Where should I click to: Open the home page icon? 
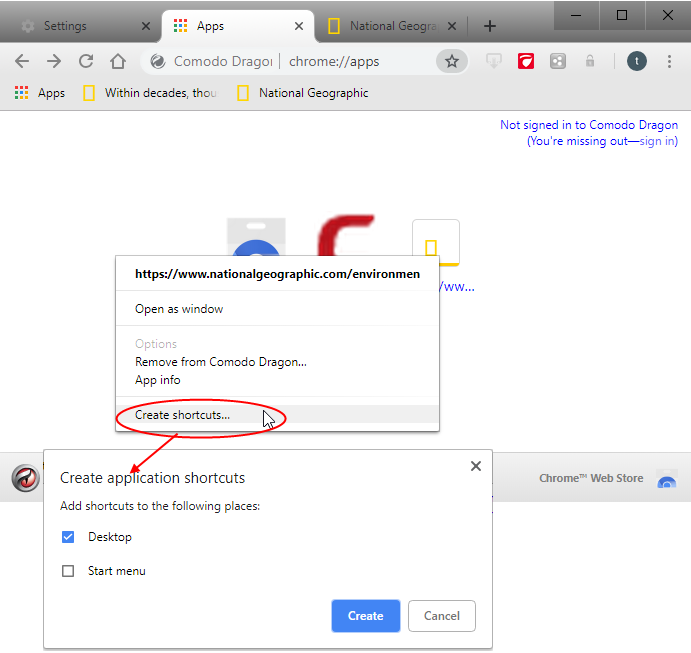[x=118, y=61]
